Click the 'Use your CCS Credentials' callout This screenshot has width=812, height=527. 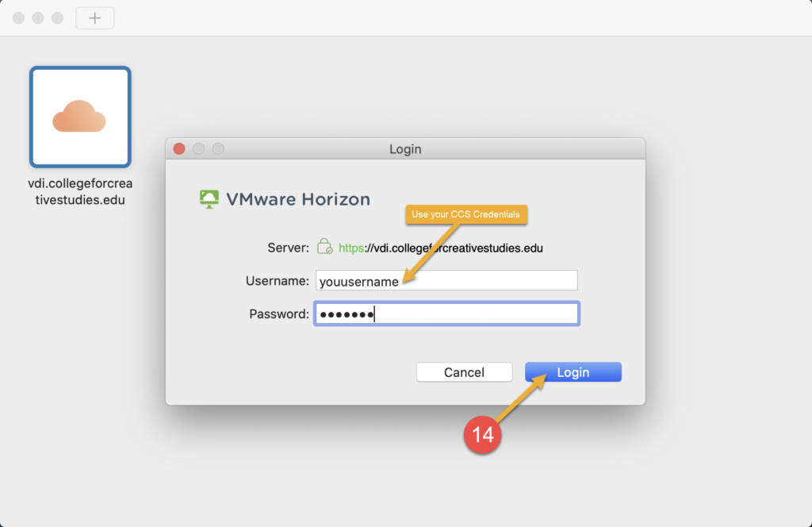[x=465, y=214]
